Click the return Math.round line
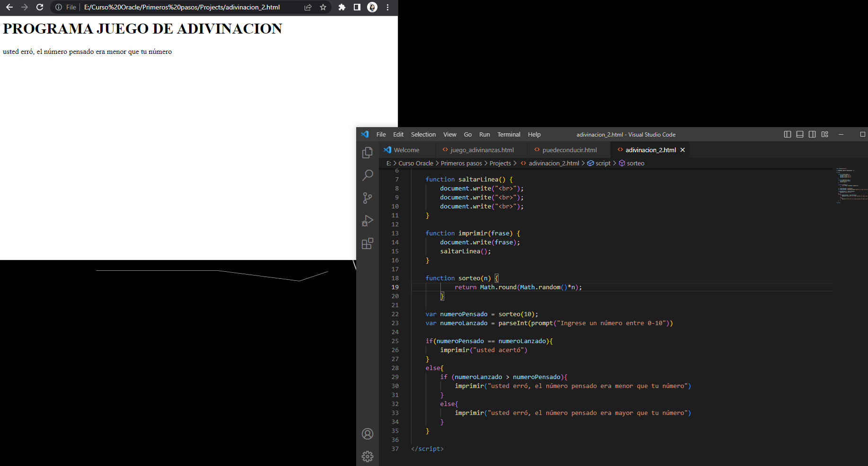The height and width of the screenshot is (466, 868). (518, 287)
